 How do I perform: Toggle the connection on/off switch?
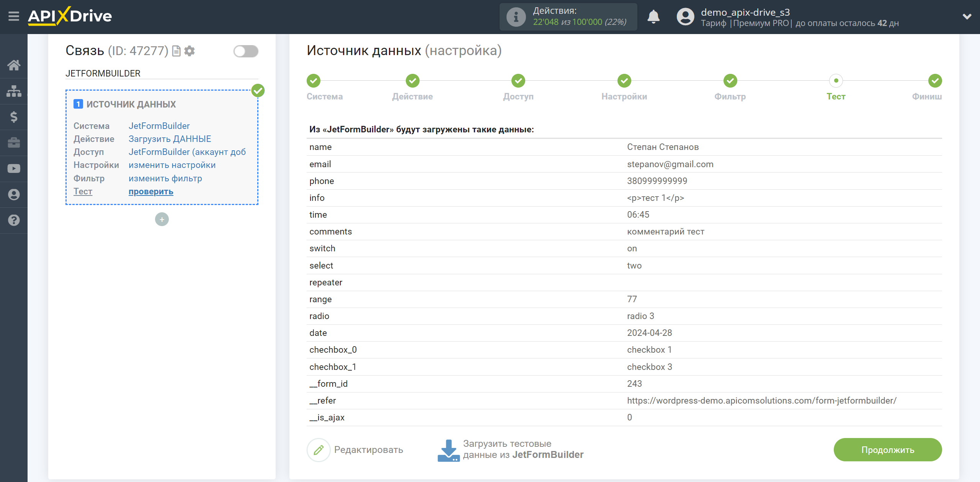click(246, 51)
